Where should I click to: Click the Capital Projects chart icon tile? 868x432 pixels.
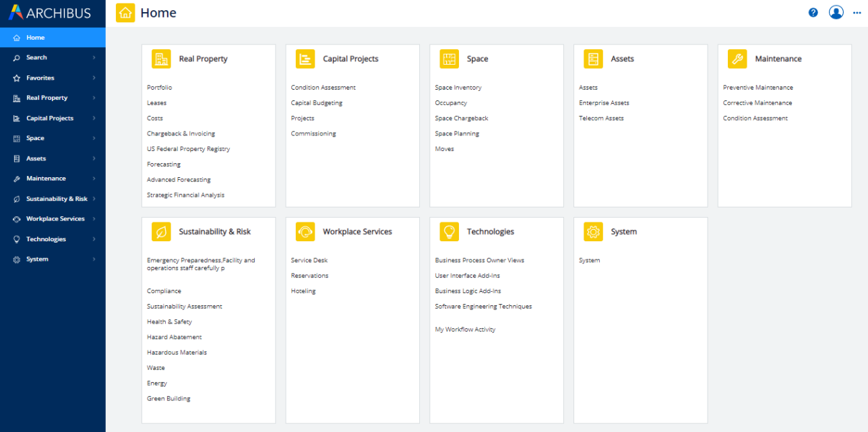click(x=305, y=59)
